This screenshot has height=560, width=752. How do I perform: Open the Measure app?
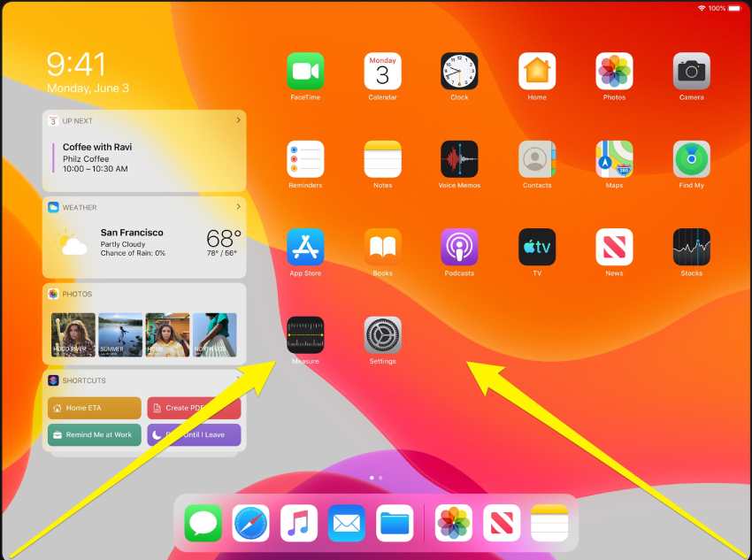click(305, 335)
